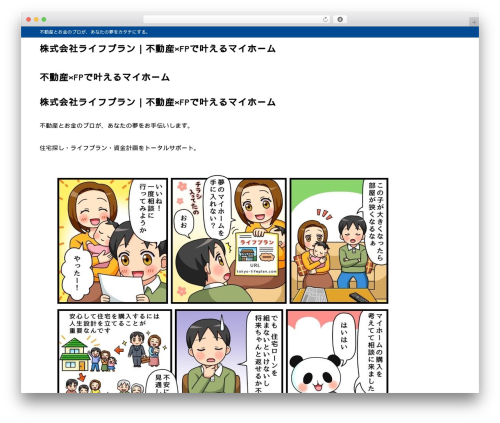Click manga panel with いいね！一度相談に speech bubble
Image resolution: width=500 pixels, height=423 pixels.
point(113,241)
